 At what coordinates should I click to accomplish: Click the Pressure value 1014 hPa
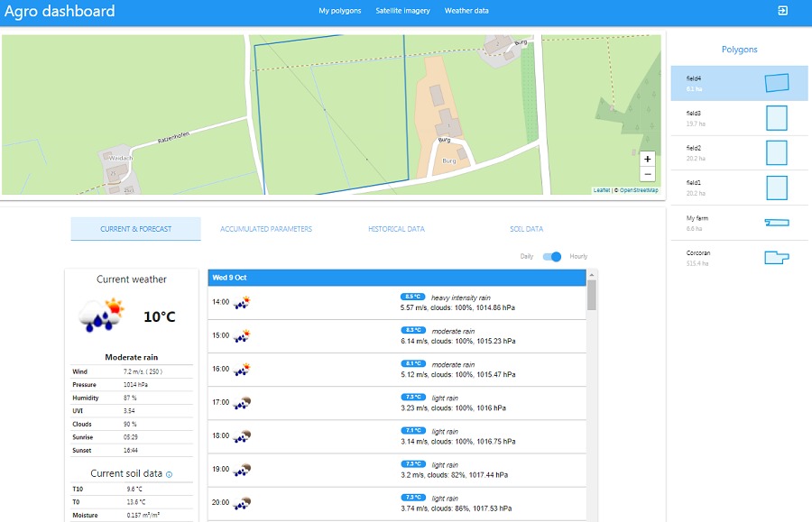pyautogui.click(x=135, y=385)
